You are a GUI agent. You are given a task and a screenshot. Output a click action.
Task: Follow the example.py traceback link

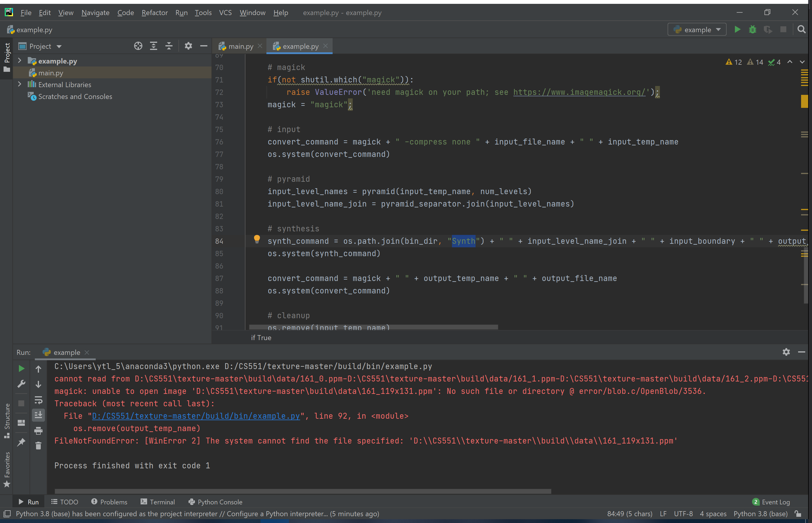(x=196, y=416)
